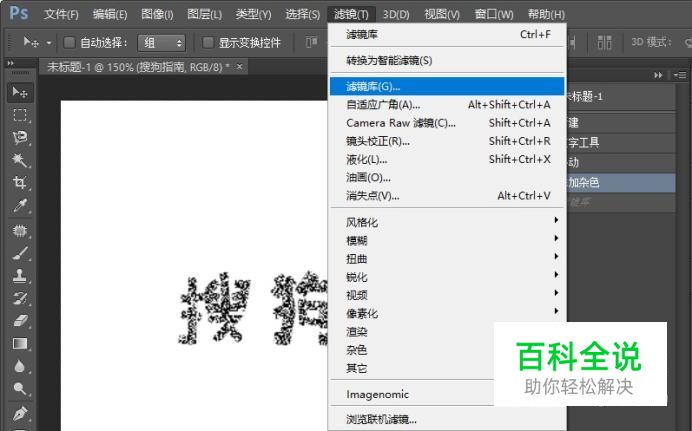Open the 选择(S) menu
This screenshot has height=431, width=692.
(303, 14)
